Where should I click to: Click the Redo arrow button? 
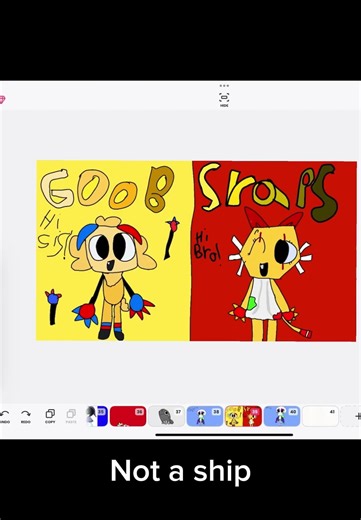click(26, 416)
